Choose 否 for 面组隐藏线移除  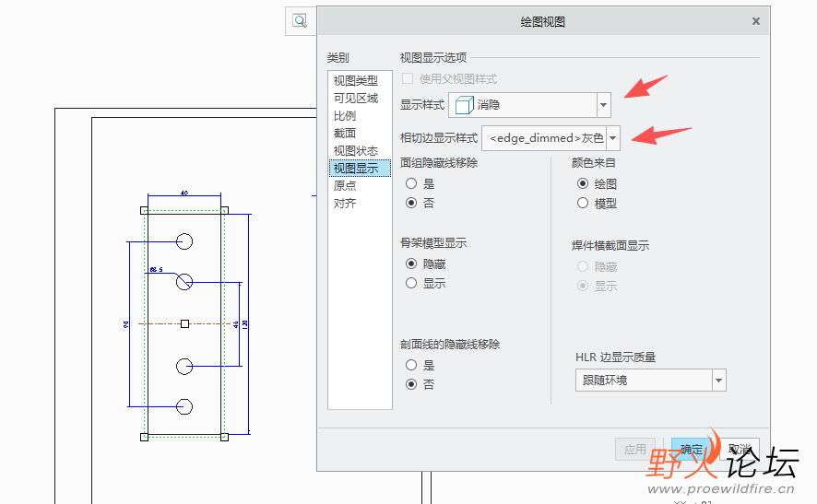point(411,203)
